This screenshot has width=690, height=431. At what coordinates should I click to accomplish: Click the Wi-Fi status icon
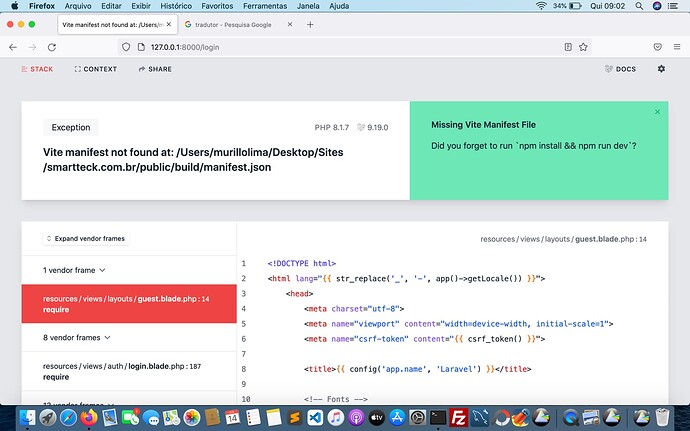point(541,6)
